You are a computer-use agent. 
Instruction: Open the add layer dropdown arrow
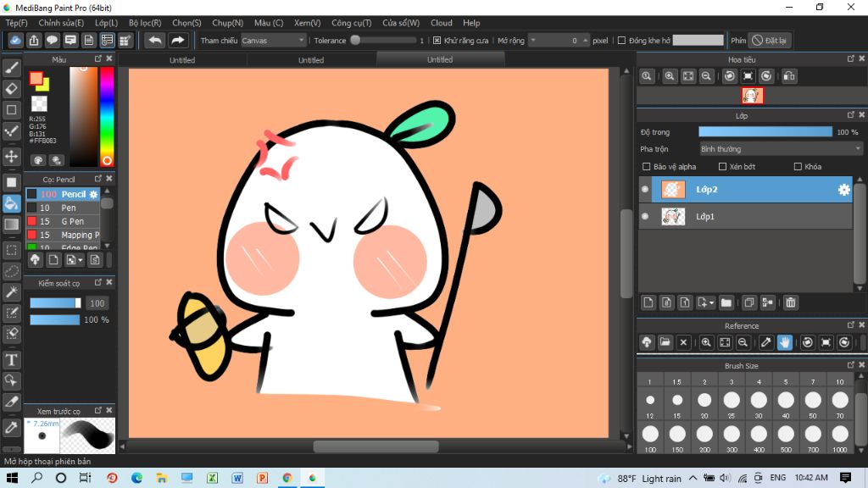tap(711, 302)
